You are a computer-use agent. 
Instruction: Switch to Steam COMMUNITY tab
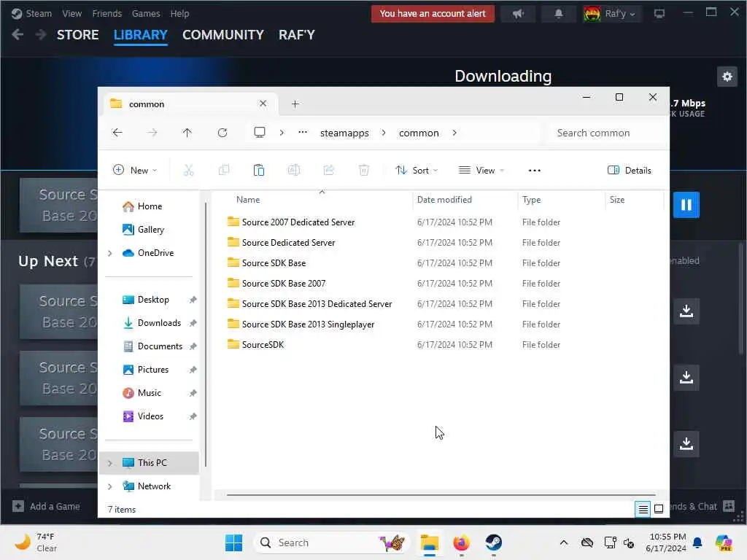[x=223, y=35]
